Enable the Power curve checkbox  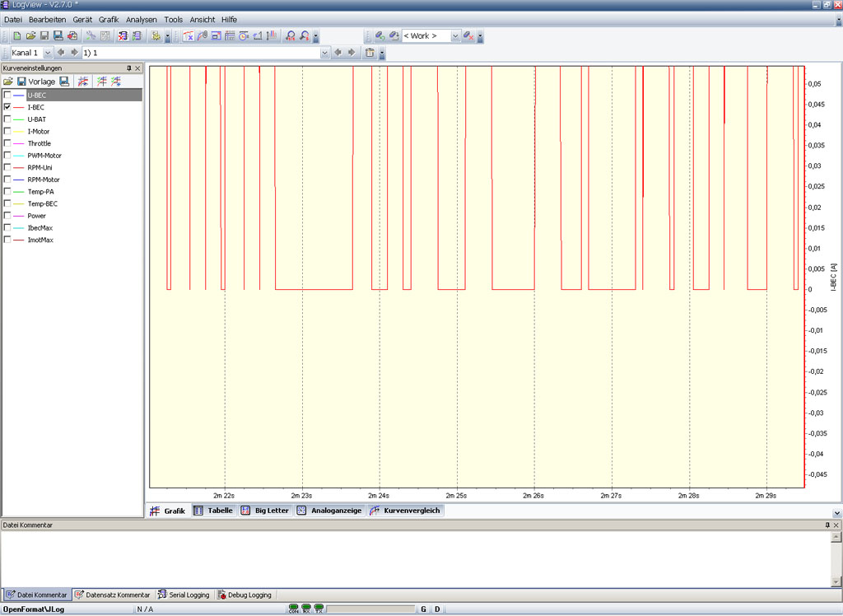tap(7, 216)
